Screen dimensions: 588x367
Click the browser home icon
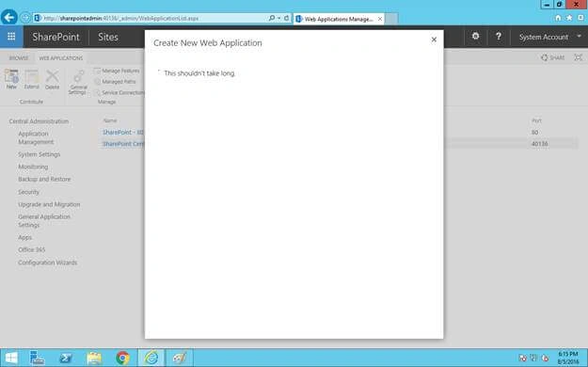pyautogui.click(x=558, y=18)
